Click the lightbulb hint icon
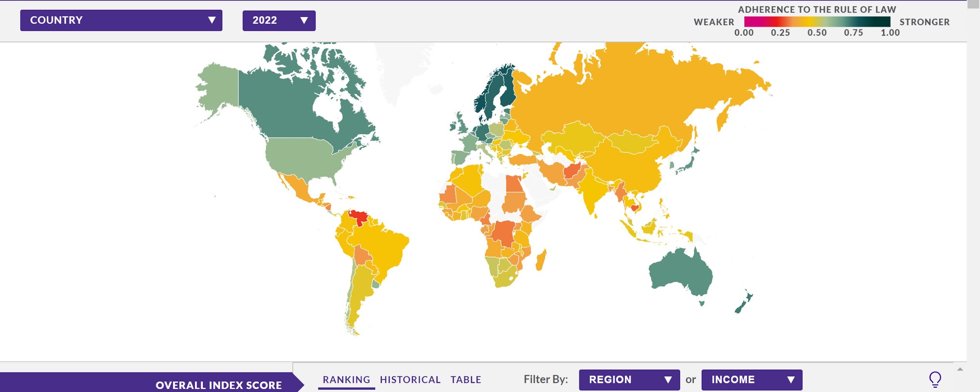Screen dimensions: 980x392 click(x=935, y=378)
